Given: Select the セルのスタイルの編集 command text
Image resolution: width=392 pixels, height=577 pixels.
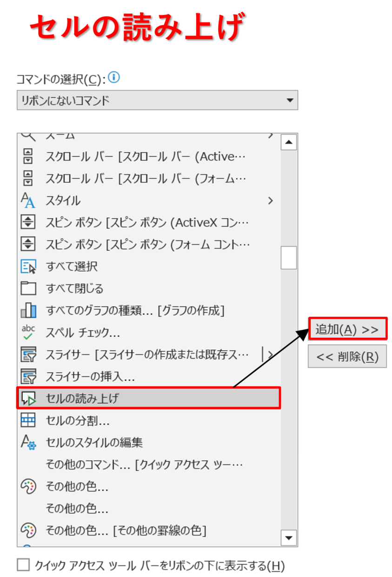Looking at the screenshot, I should (x=94, y=443).
